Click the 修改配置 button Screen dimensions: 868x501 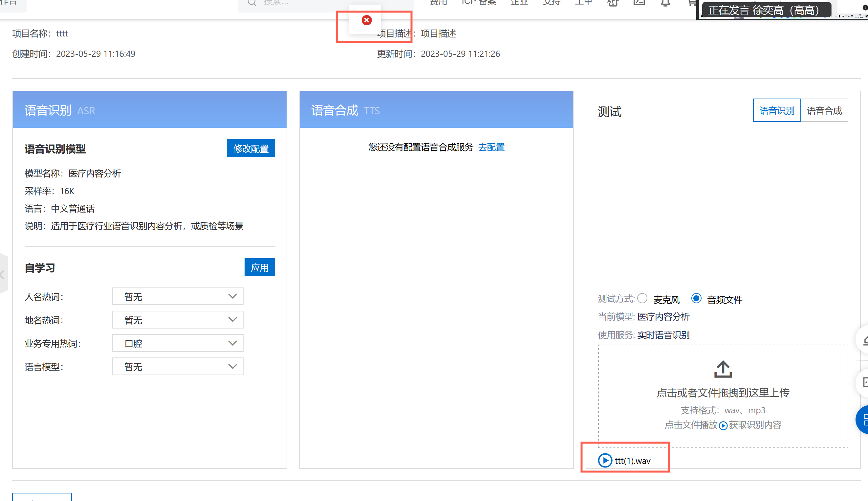(250, 148)
